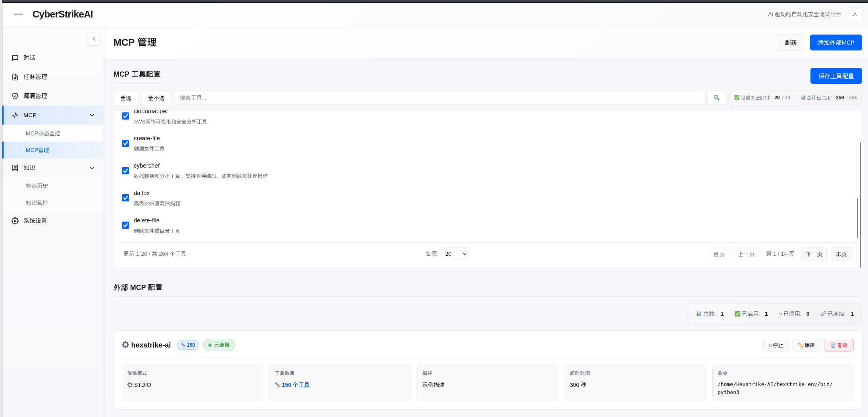Click the 第 1 / 14 页 page indicator

(780, 254)
